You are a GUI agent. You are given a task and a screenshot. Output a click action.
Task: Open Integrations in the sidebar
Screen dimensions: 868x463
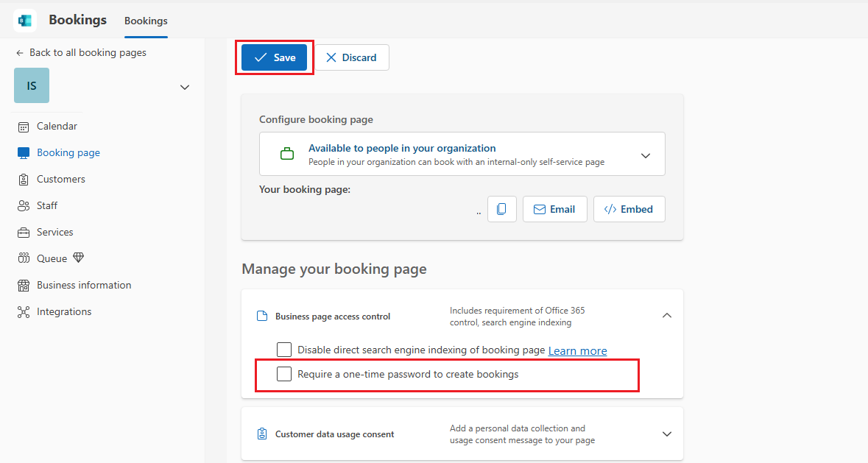[64, 311]
